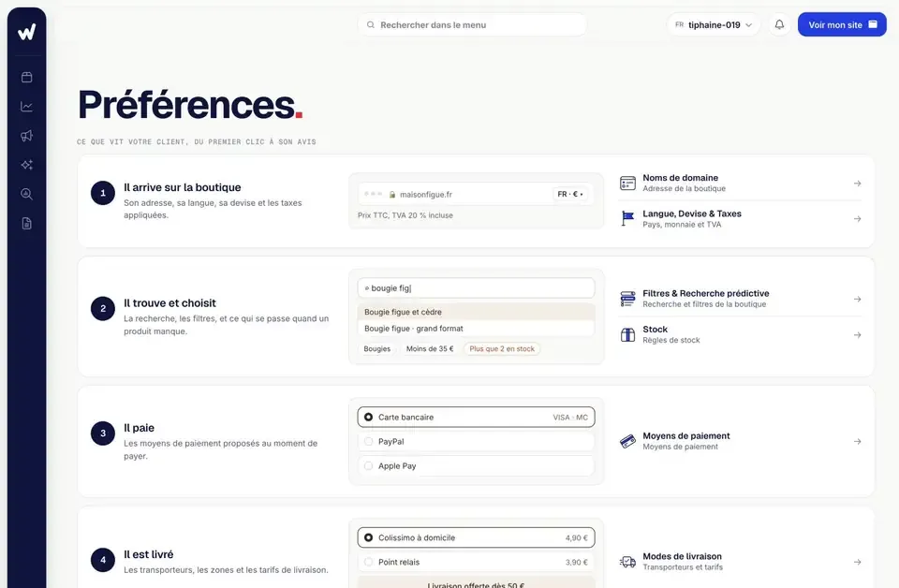The height and width of the screenshot is (588, 899).
Task: Click the Filtres & Recherche prédictive icon
Action: pos(627,299)
